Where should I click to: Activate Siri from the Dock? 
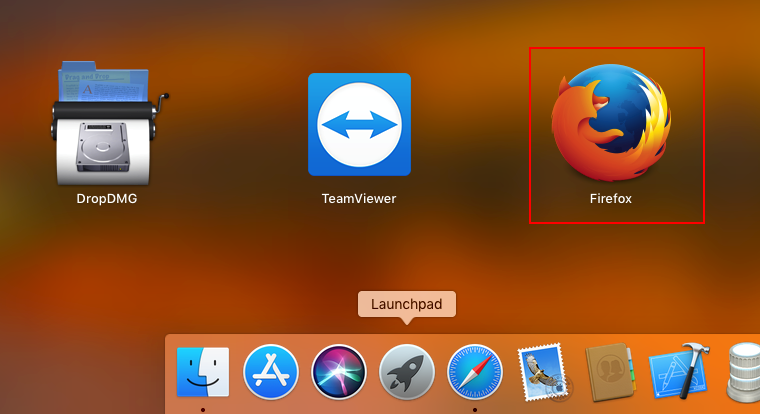pyautogui.click(x=339, y=372)
